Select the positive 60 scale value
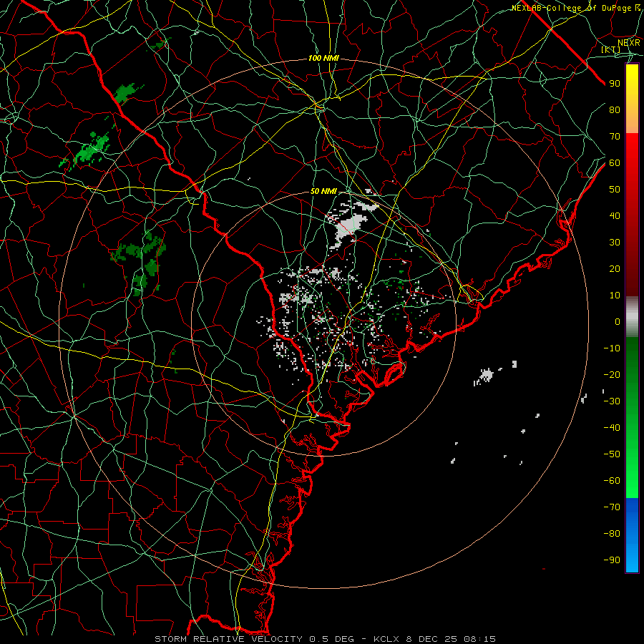This screenshot has width=644, height=644. pos(615,162)
